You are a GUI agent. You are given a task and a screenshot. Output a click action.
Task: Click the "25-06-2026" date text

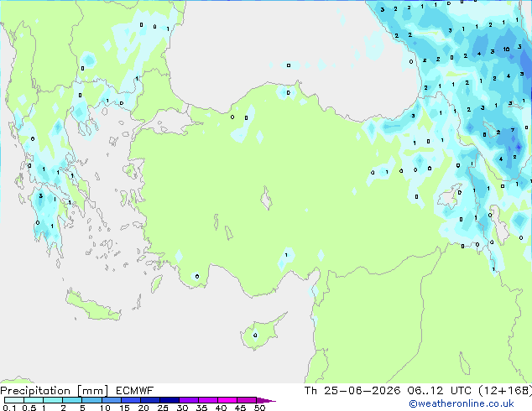point(362,391)
